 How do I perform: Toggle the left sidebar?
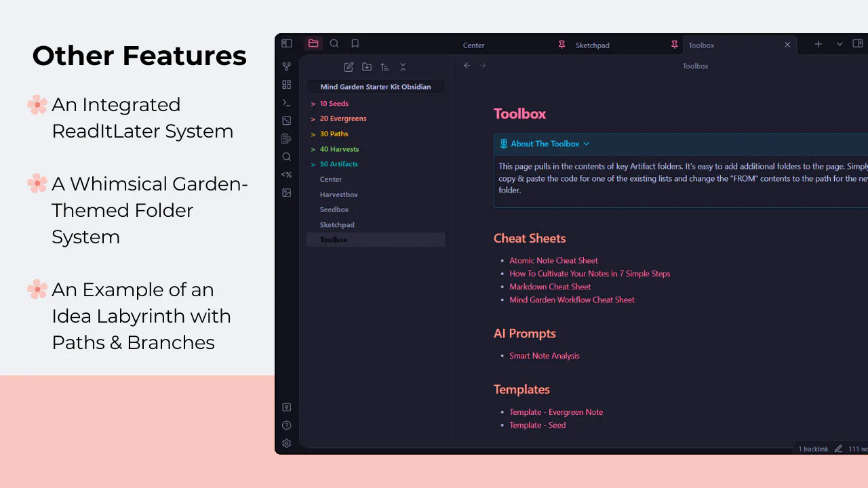click(x=287, y=43)
